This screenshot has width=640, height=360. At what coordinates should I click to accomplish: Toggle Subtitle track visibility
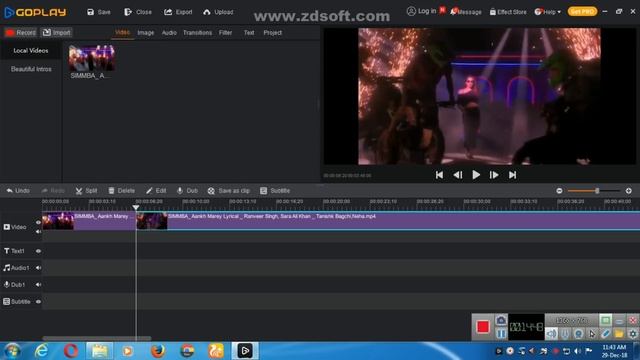[x=38, y=302]
